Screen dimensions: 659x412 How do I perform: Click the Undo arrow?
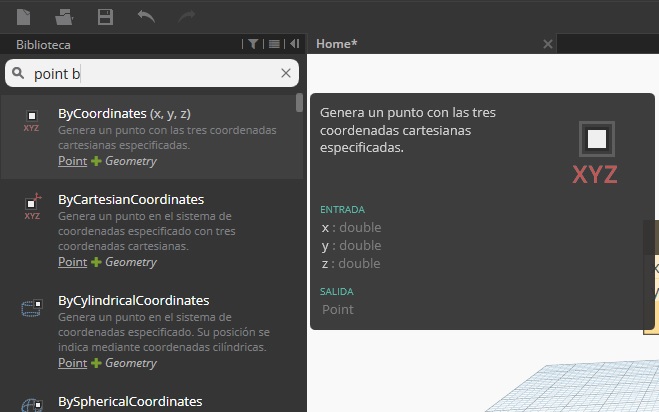pyautogui.click(x=146, y=16)
